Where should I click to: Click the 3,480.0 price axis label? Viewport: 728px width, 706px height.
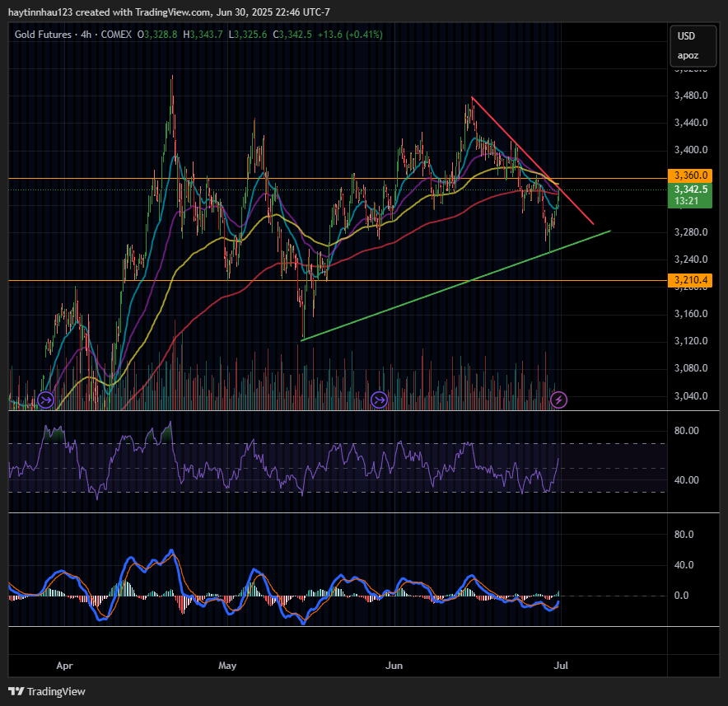click(x=691, y=96)
